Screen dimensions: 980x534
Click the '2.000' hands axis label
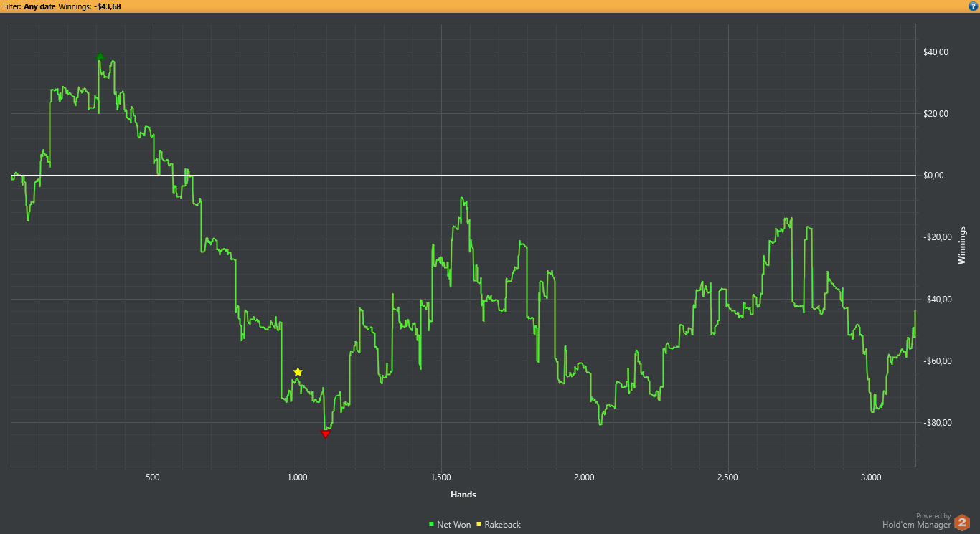click(x=584, y=477)
